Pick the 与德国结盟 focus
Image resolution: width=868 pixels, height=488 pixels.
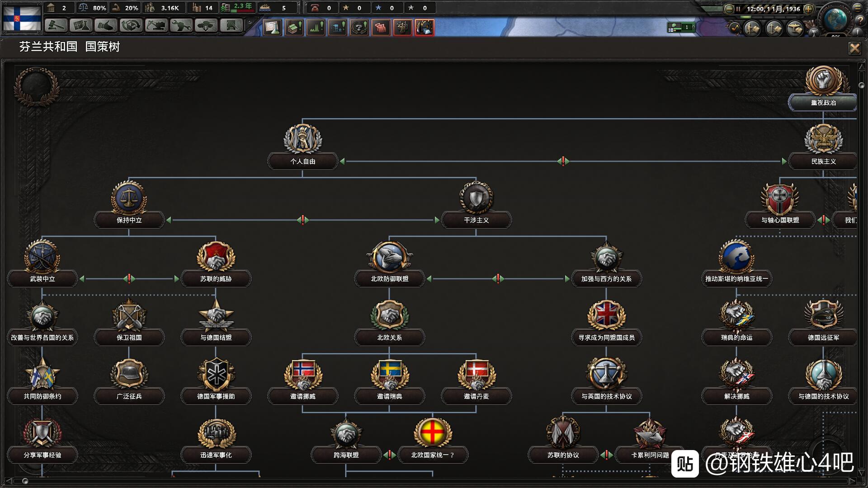click(216, 338)
